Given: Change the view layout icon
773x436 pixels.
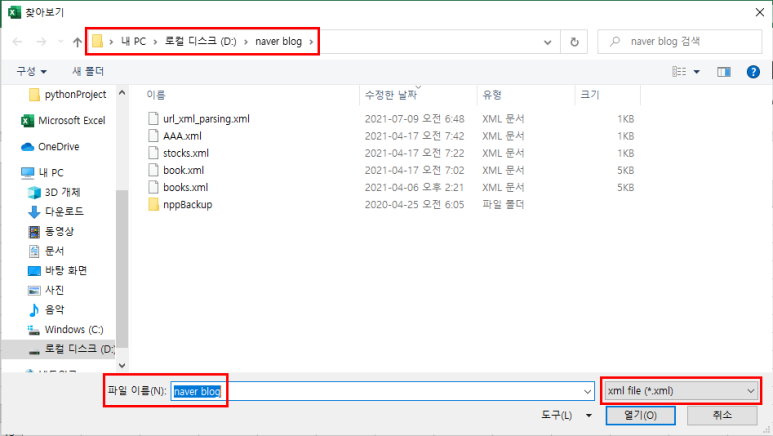Looking at the screenshot, I should 679,72.
